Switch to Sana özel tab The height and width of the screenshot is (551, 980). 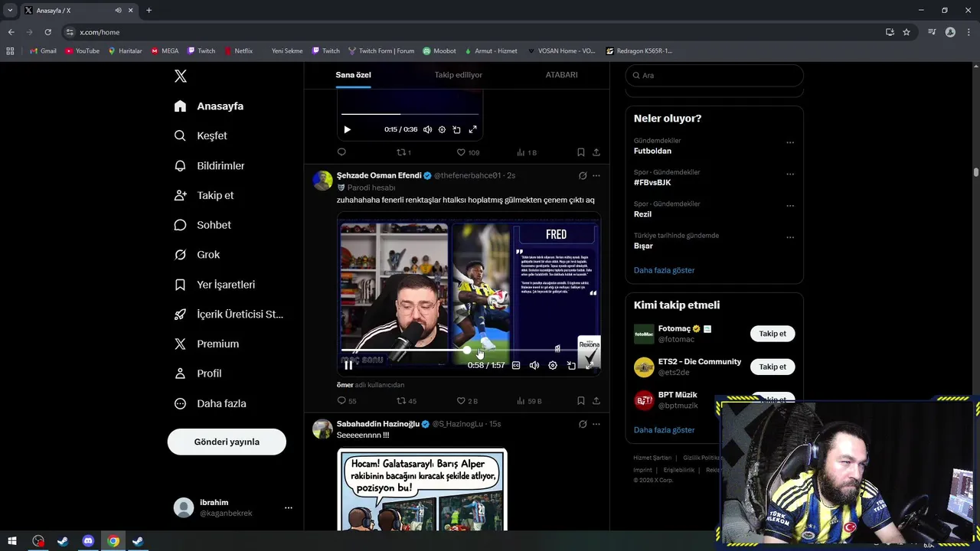353,75
